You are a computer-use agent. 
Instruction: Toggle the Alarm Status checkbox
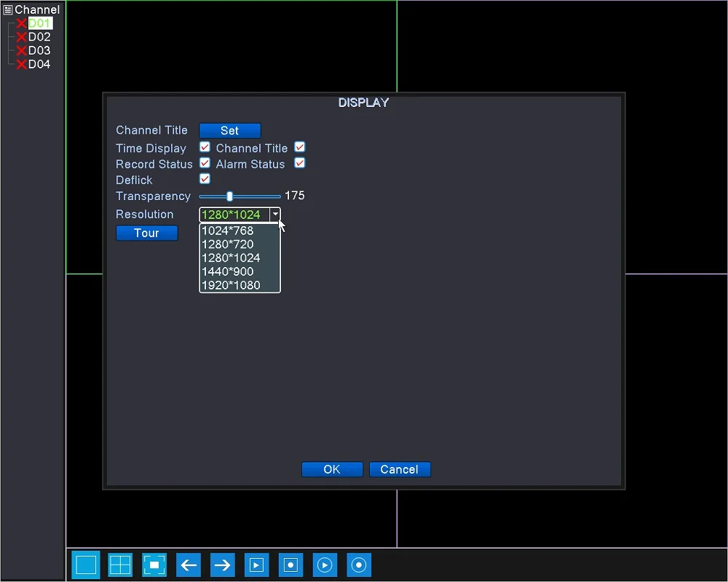300,163
